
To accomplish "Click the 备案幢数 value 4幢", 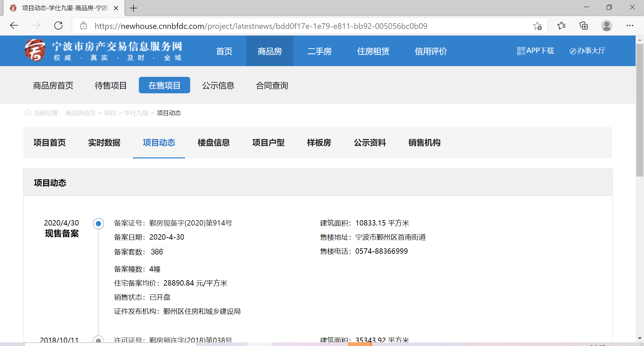I will 155,269.
